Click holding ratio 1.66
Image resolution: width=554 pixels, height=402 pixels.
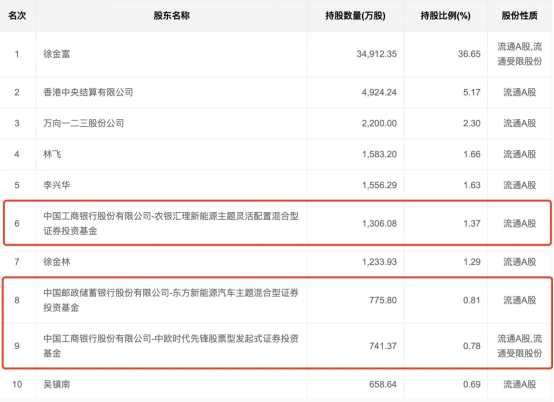[472, 154]
